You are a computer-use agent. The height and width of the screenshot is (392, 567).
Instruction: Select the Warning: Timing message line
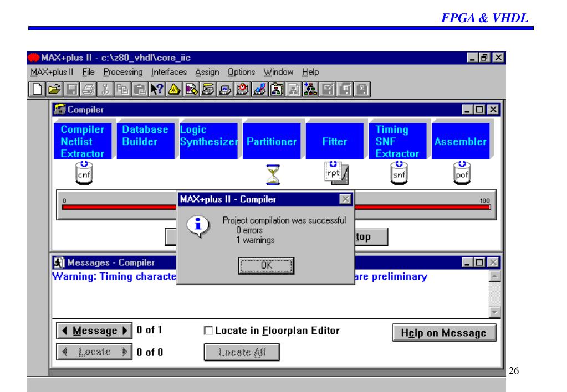(240, 276)
